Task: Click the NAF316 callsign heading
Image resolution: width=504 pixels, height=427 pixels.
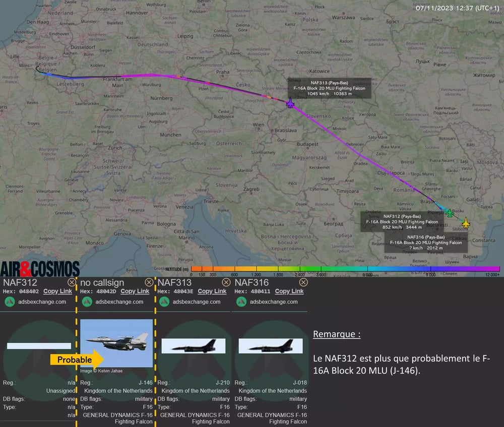Action: click(251, 283)
